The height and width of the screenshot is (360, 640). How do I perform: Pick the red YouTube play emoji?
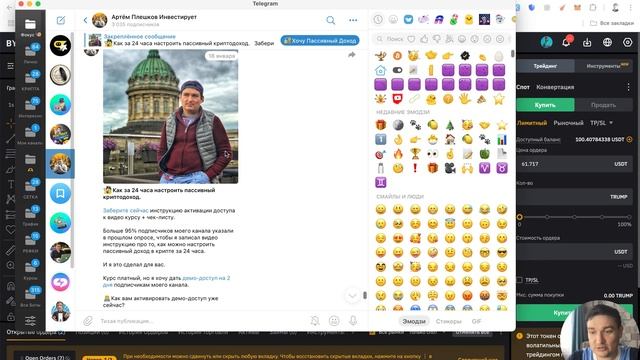tap(398, 99)
